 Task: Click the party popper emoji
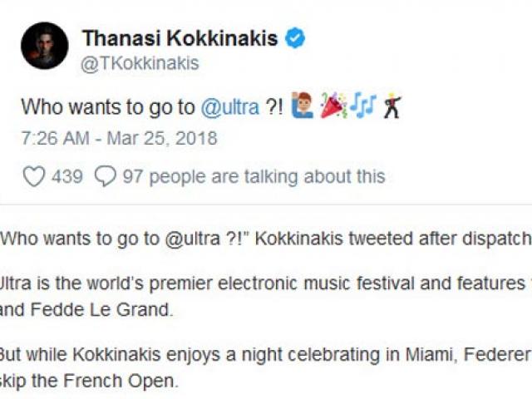[x=332, y=107]
